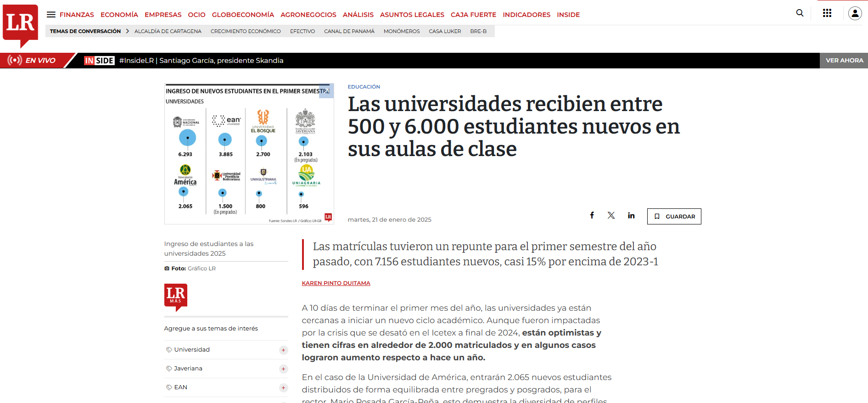The width and height of the screenshot is (868, 403).
Task: Go to INSIDE section in nav
Action: 568,15
